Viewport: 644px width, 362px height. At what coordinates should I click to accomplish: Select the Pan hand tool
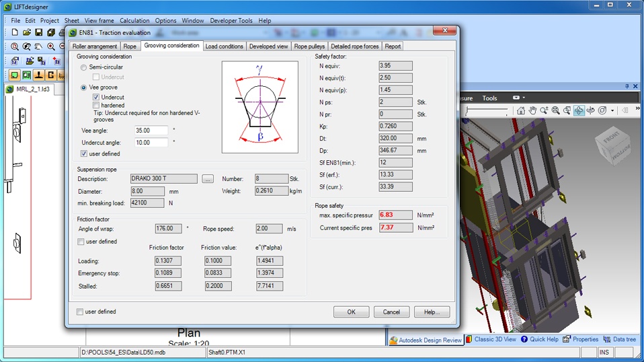532,110
